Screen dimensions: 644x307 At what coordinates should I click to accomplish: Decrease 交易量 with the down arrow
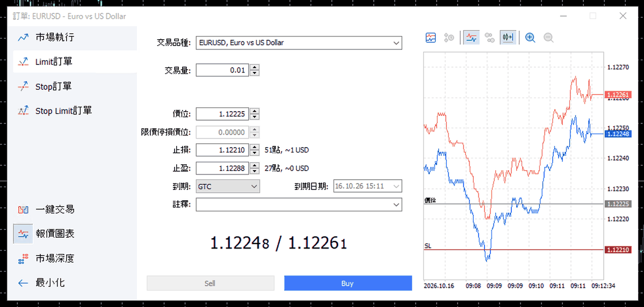(255, 73)
